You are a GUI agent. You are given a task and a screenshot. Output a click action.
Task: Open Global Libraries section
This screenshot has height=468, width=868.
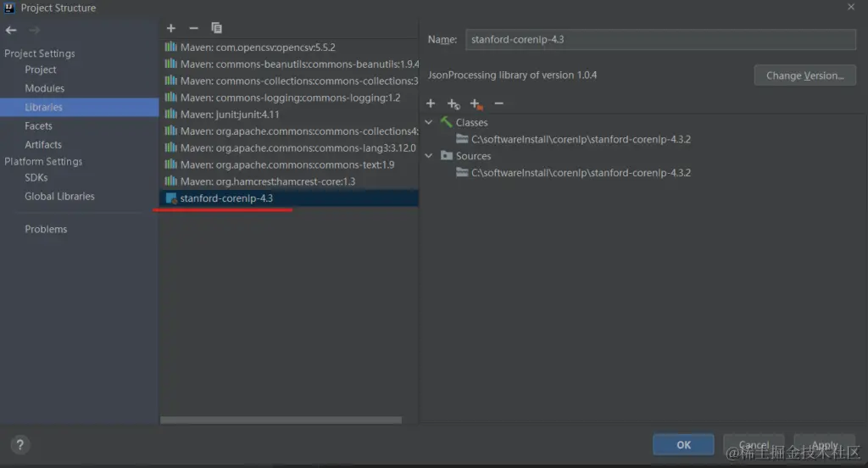pos(59,197)
